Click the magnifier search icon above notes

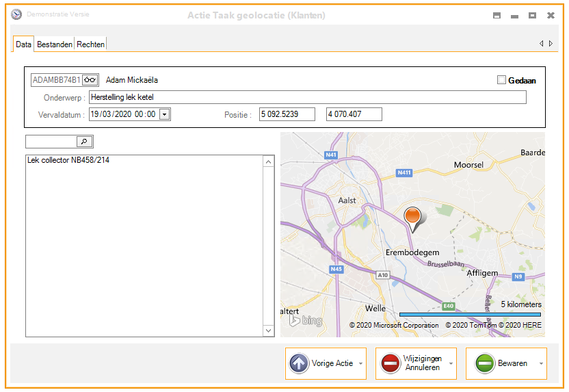pos(84,142)
